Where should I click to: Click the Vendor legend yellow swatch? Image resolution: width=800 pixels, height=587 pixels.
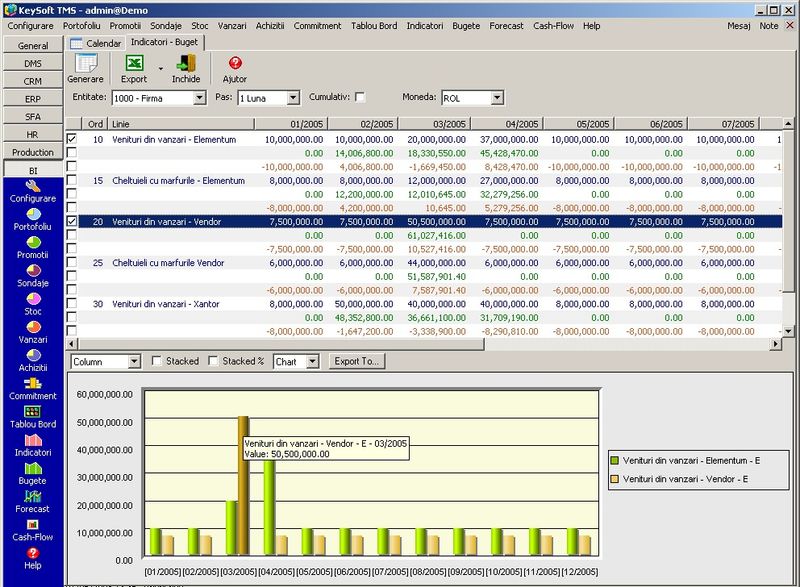click(x=615, y=479)
